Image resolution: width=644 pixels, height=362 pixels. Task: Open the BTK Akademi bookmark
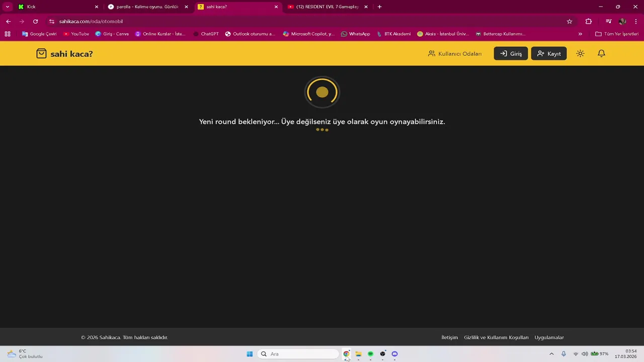(393, 34)
